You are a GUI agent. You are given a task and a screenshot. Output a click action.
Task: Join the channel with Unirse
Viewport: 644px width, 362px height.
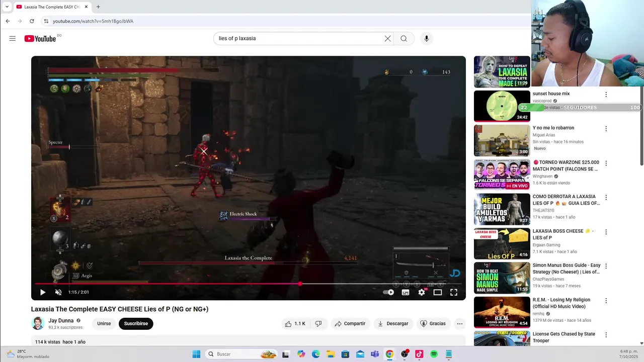pyautogui.click(x=104, y=324)
